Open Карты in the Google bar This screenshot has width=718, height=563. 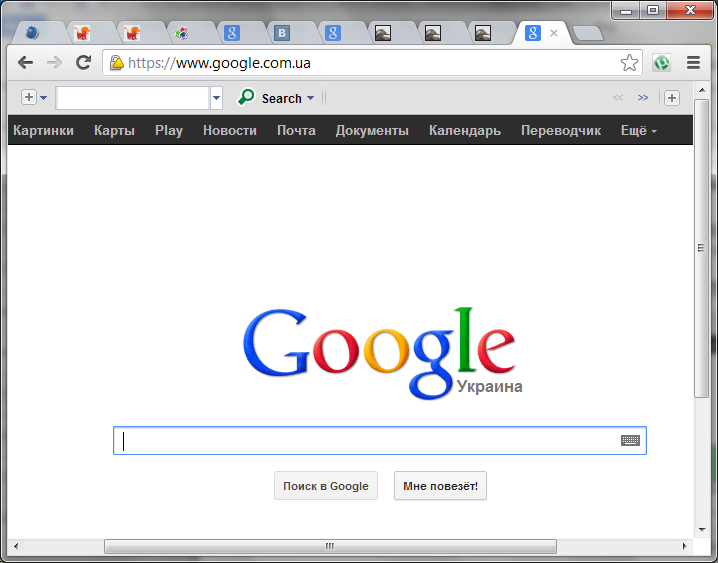(x=114, y=130)
